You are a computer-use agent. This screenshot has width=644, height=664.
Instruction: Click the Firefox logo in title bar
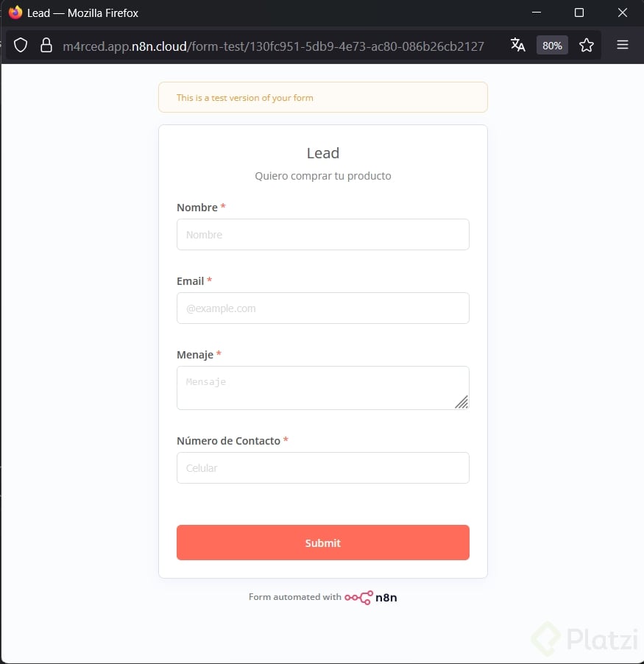[15, 13]
